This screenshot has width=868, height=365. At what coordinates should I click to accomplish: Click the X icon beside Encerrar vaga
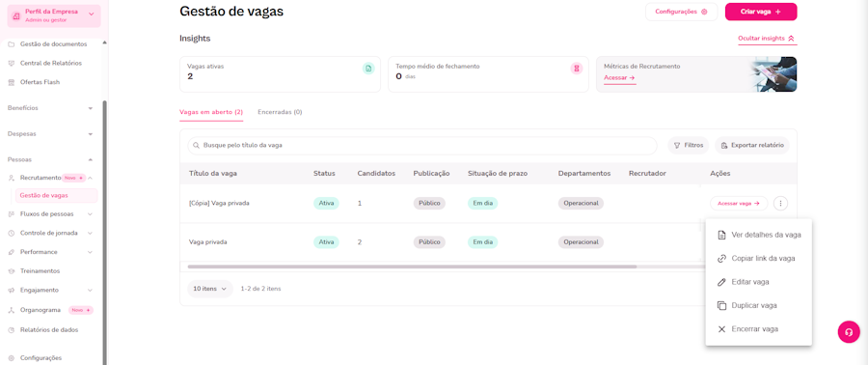tap(721, 329)
